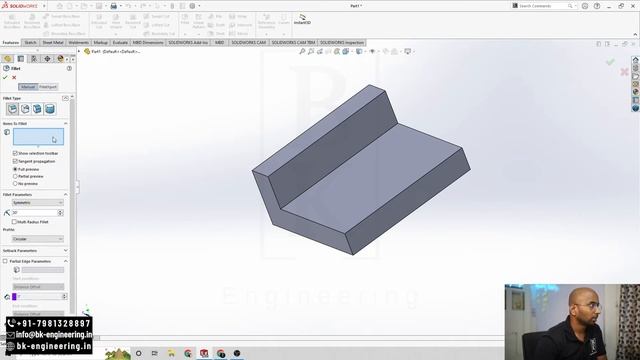The width and height of the screenshot is (640, 360).
Task: Collapse the Fillet Type section
Action: coord(65,98)
